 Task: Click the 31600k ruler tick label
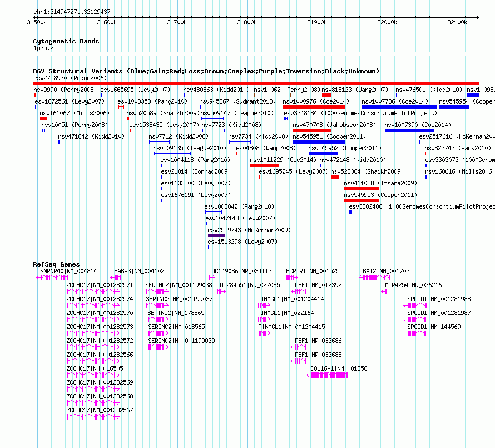pyautogui.click(x=107, y=22)
